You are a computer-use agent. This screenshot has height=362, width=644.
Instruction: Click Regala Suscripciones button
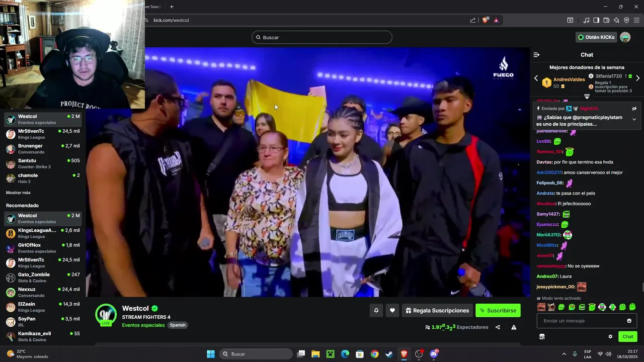tap(437, 311)
